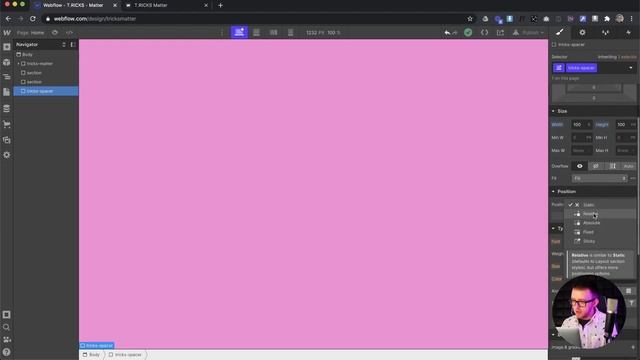The height and width of the screenshot is (360, 640).
Task: Set overflow to Auto
Action: 629,166
